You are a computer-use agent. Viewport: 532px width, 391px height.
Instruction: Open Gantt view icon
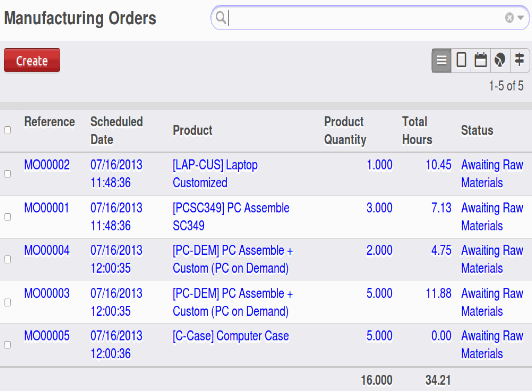point(519,60)
